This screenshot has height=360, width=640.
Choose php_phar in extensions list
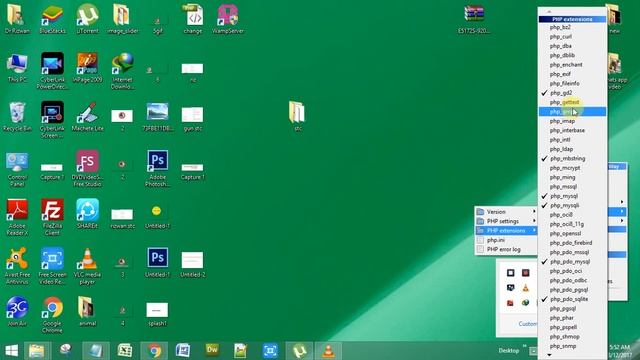click(572, 318)
